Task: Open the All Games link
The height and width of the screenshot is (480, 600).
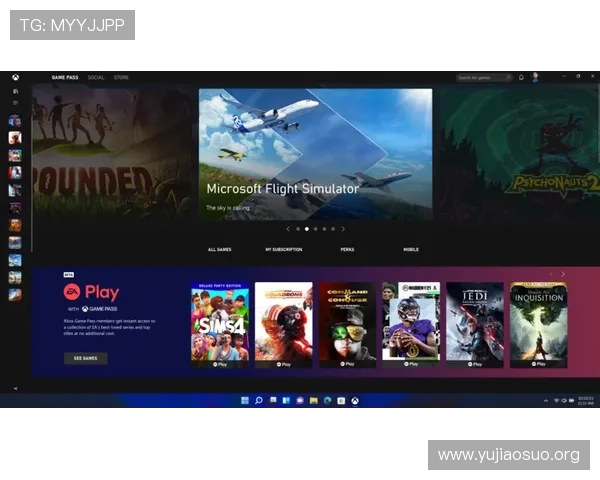Action: point(219,249)
